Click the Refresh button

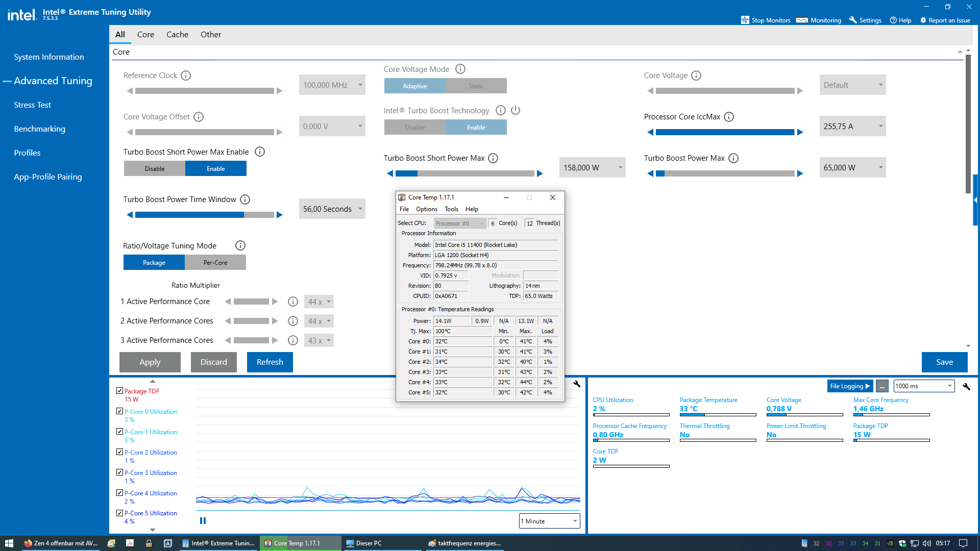[x=270, y=362]
